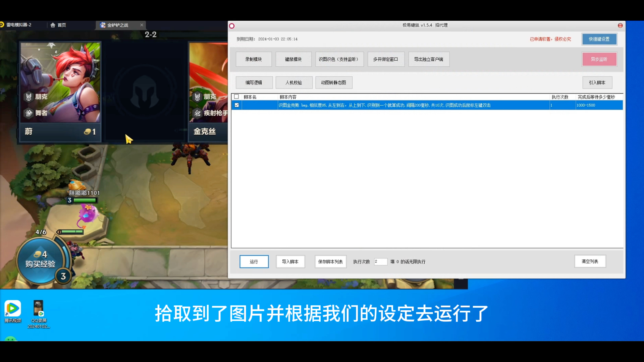Screen dimensions: 644x362
Task: Click the 录制模块 button
Action: [254, 59]
